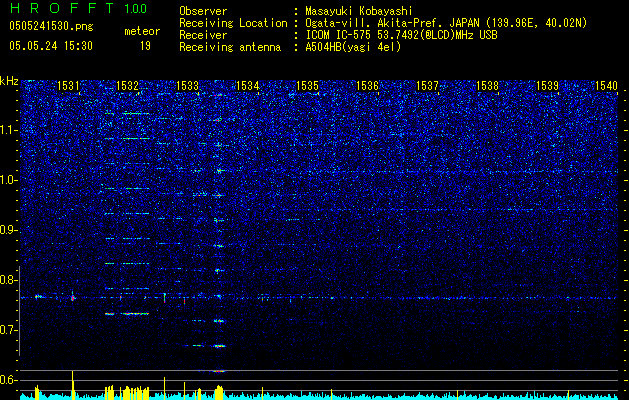Click the HROFFT 1.0.0 title text

pyautogui.click(x=78, y=8)
